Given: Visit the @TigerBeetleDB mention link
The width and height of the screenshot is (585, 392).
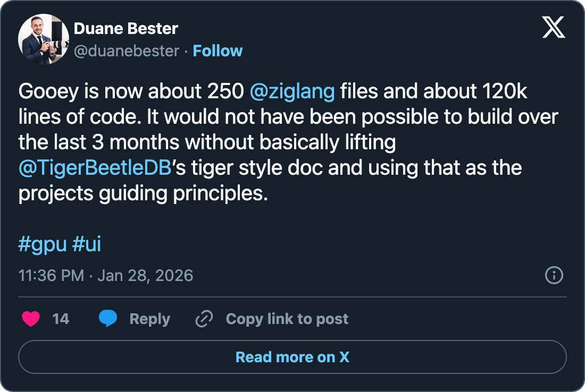Looking at the screenshot, I should coord(95,168).
